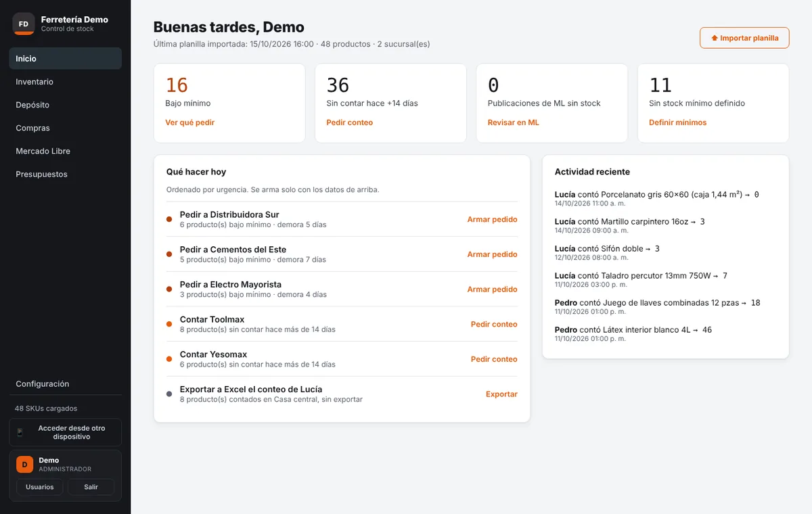Click the Usuarios button
This screenshot has width=812, height=514.
pos(40,487)
